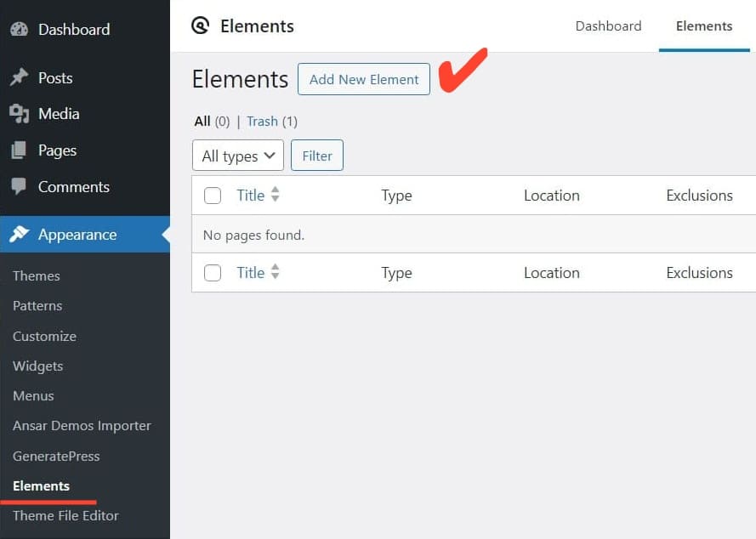Open Posts in the sidebar menu

click(x=55, y=78)
